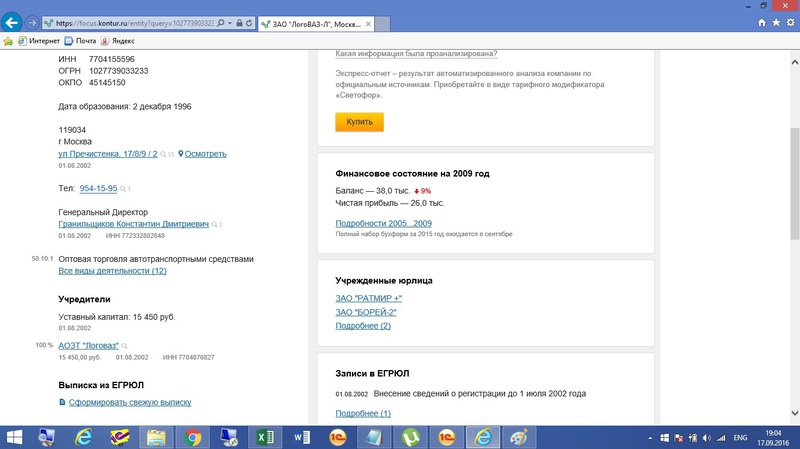Open the favorites star icon at top right
The image size is (800, 449).
click(x=776, y=22)
